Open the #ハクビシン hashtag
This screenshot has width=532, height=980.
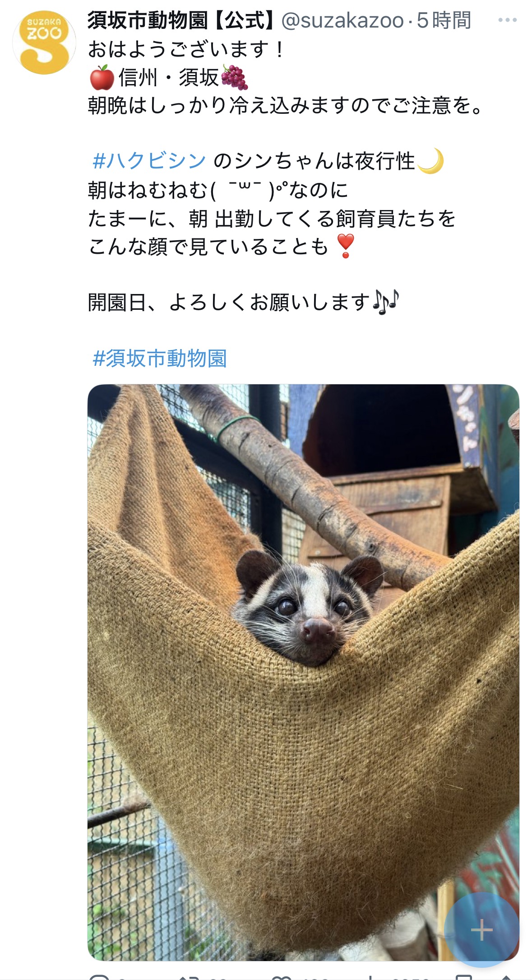click(149, 161)
